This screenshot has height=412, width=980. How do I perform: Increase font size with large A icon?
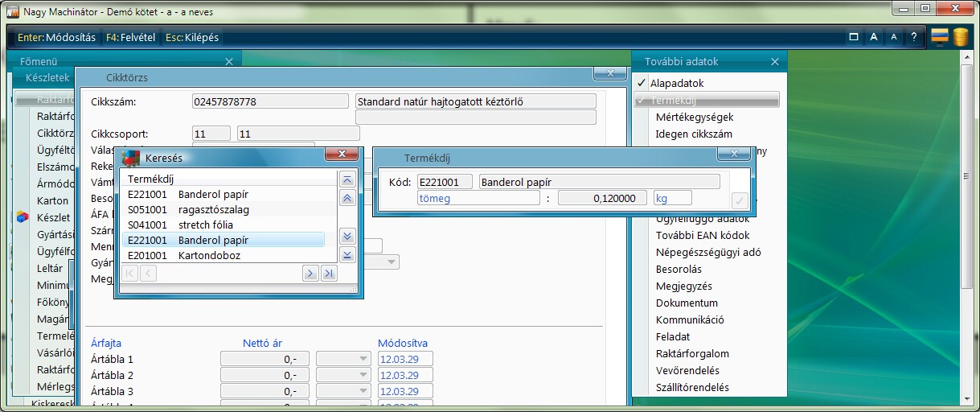[873, 37]
